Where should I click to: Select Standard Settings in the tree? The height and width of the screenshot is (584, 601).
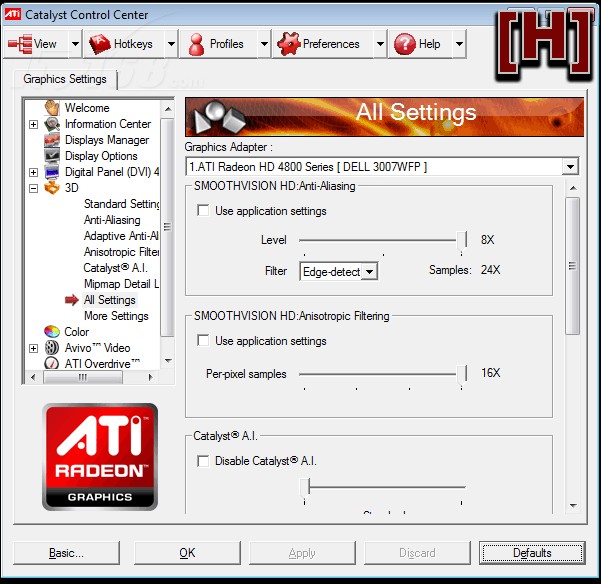point(122,204)
